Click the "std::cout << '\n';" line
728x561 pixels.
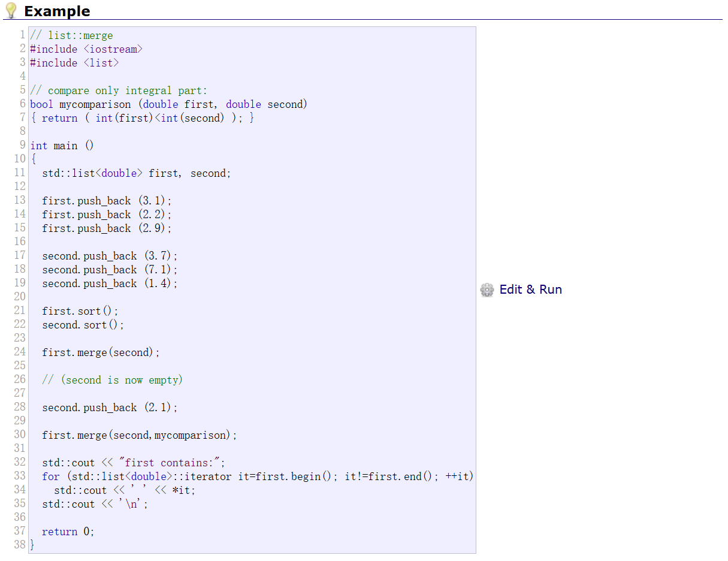[95, 504]
